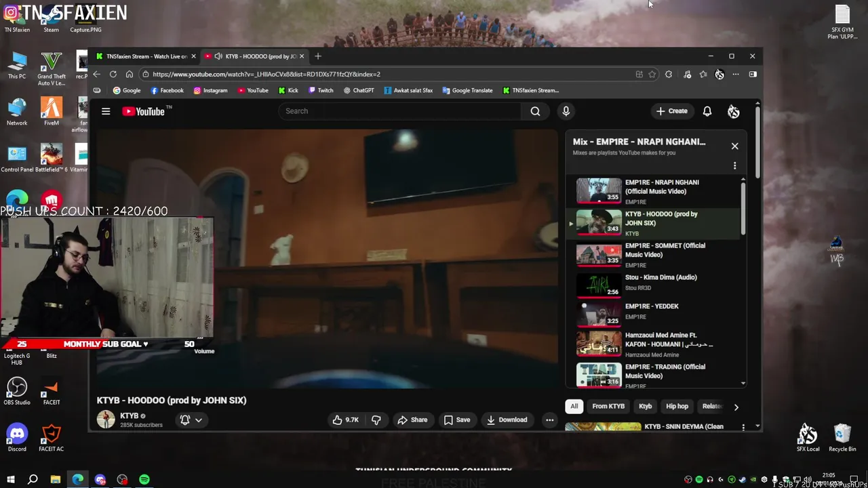Like the KTYB HOODOO video
This screenshot has height=488, width=868.
(346, 420)
